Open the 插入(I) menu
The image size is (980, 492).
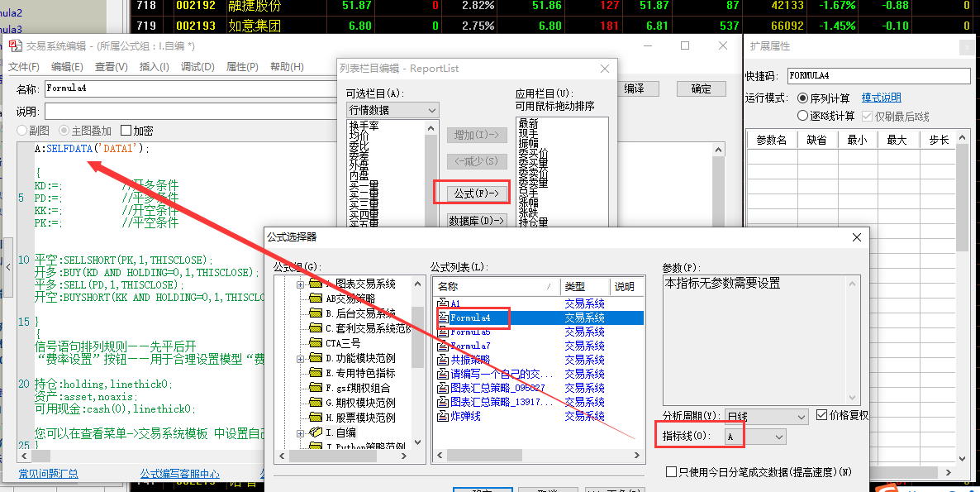[x=154, y=67]
